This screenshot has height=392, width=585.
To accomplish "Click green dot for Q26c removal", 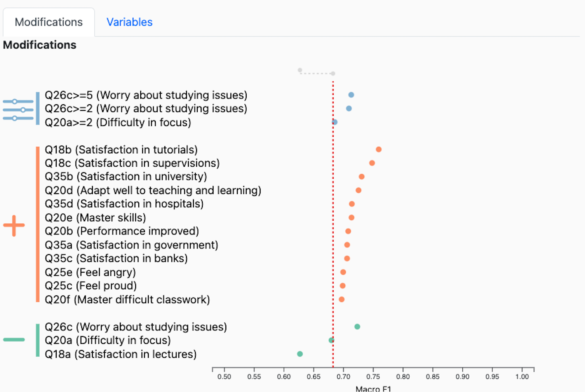I will [x=357, y=327].
